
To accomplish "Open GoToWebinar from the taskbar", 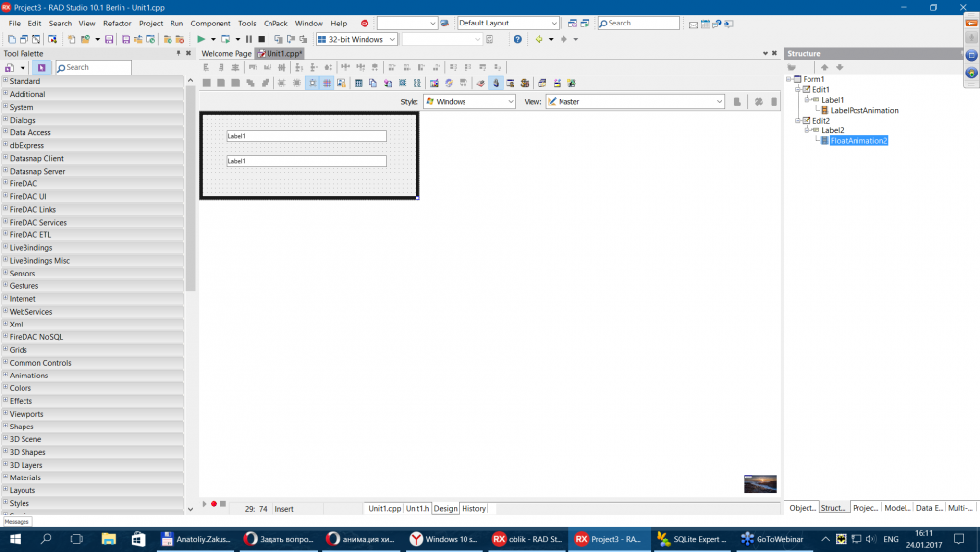I will [x=772, y=539].
